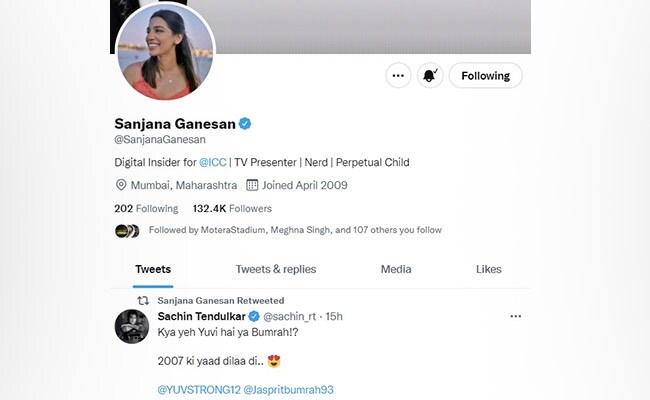The image size is (650, 400).
Task: Toggle the notification bell for this profile
Action: coord(430,75)
